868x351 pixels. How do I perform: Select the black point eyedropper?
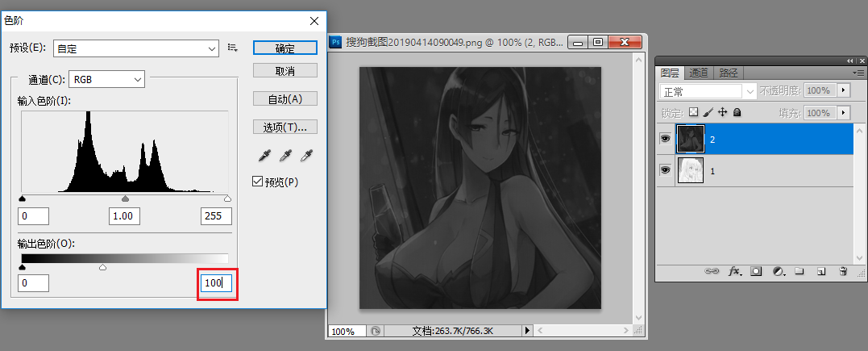point(264,157)
